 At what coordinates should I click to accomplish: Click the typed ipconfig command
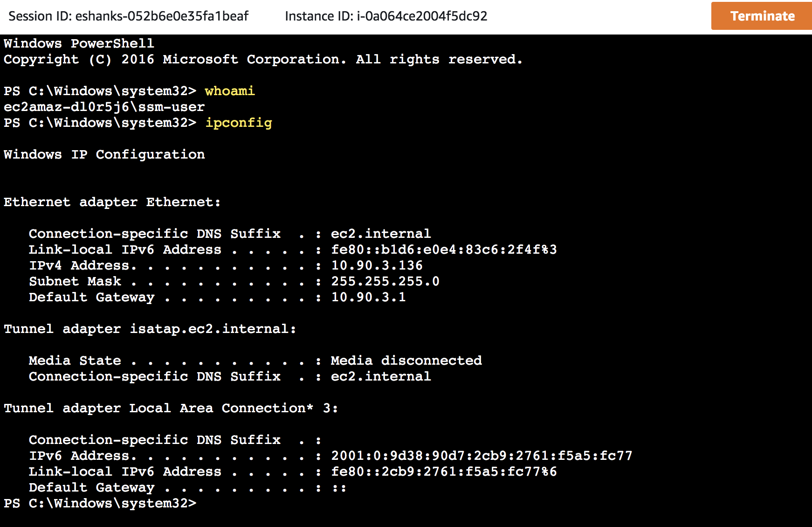pos(239,123)
